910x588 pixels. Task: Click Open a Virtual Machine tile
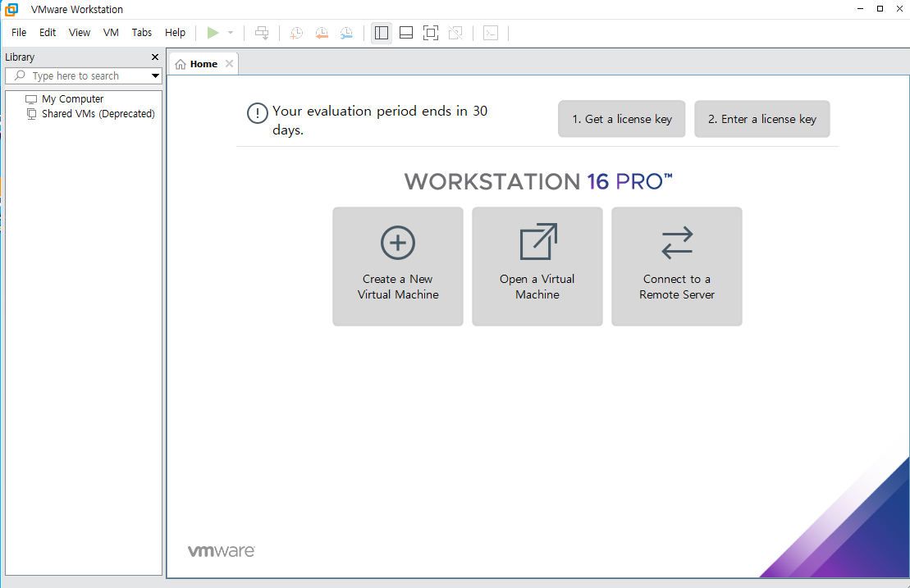click(x=537, y=267)
